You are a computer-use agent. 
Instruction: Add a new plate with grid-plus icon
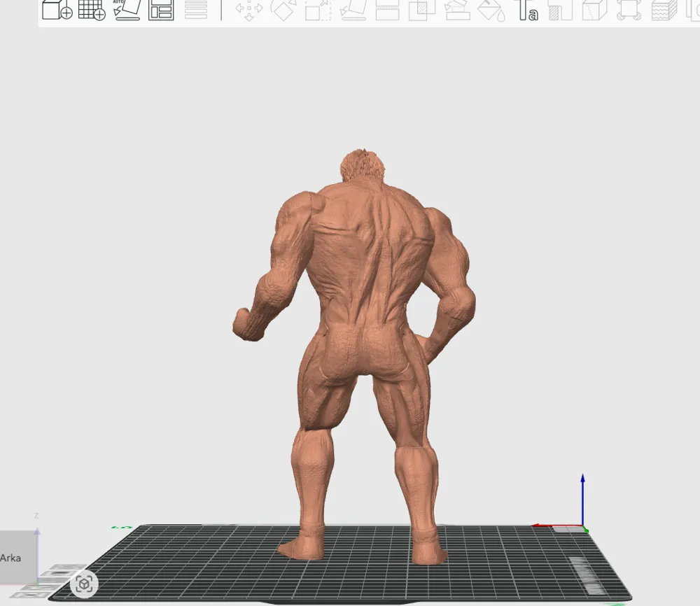92,10
